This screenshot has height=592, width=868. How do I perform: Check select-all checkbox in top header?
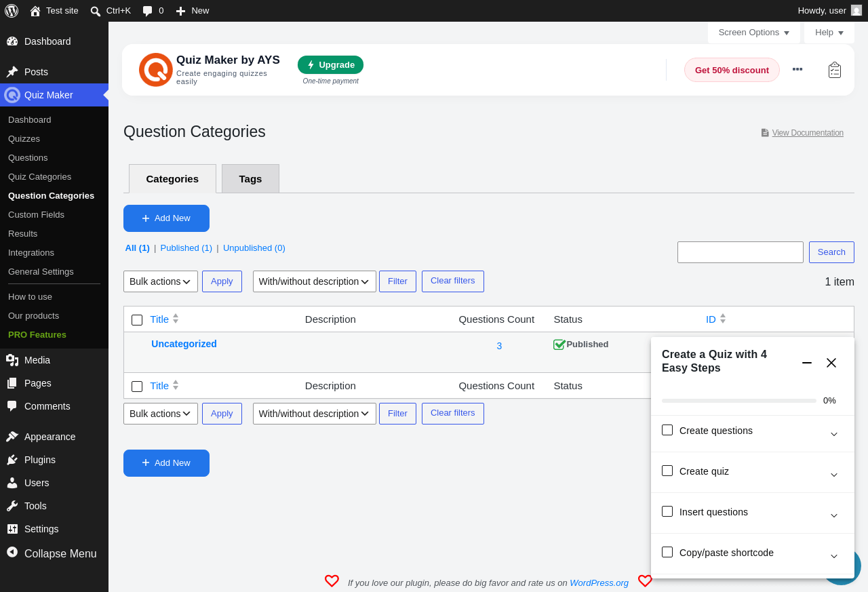click(x=137, y=320)
